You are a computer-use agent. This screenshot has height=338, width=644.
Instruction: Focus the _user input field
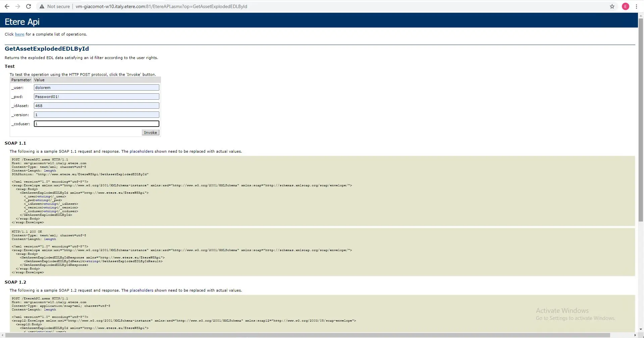tap(96, 88)
